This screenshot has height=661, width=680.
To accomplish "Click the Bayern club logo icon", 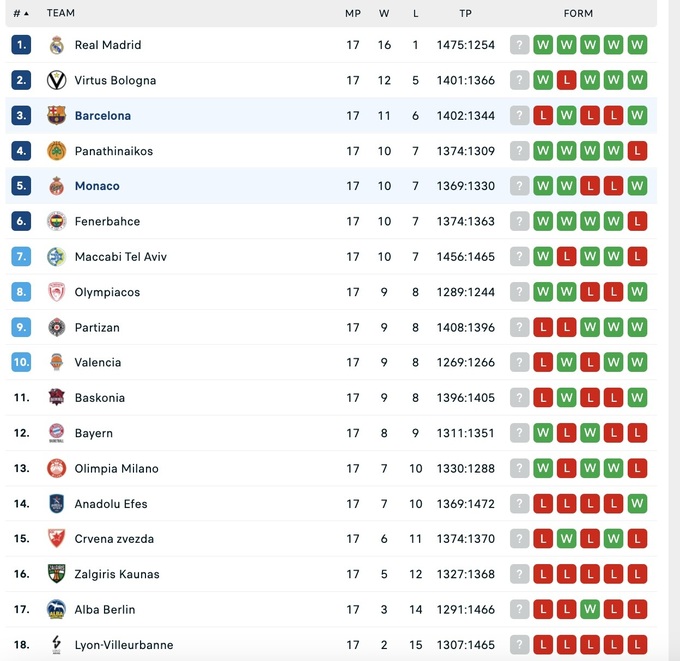I will 57,433.
